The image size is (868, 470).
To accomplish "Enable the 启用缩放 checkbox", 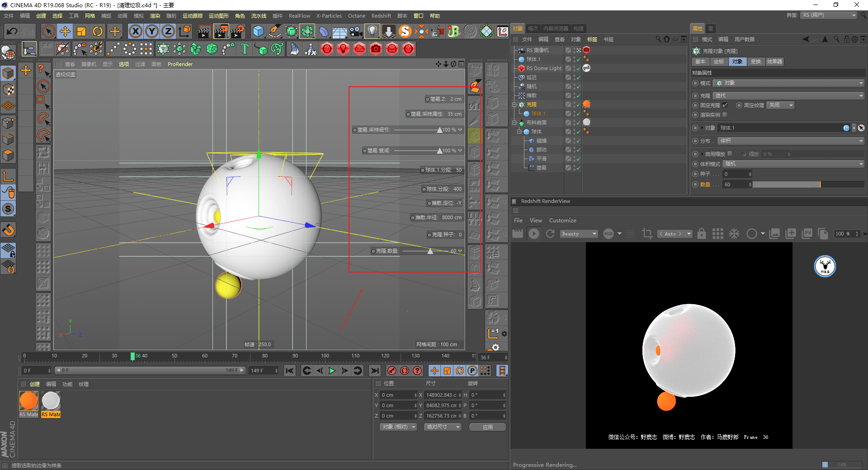I will [730, 154].
